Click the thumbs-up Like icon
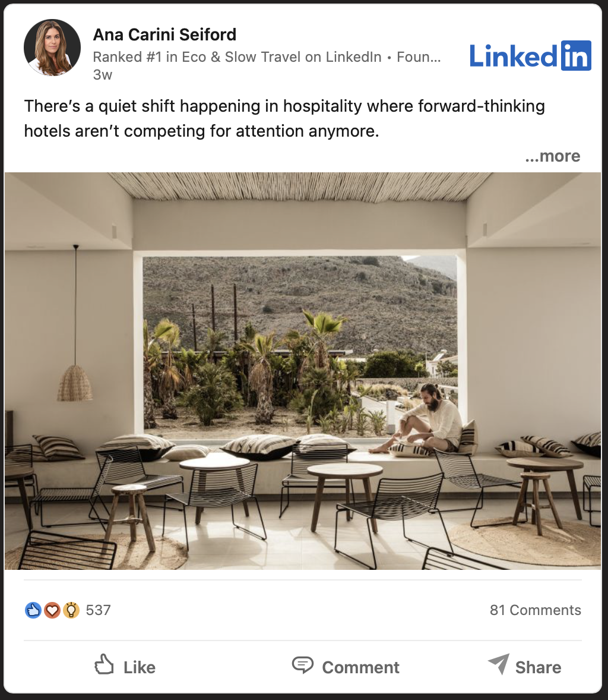The image size is (608, 700). coord(104,664)
